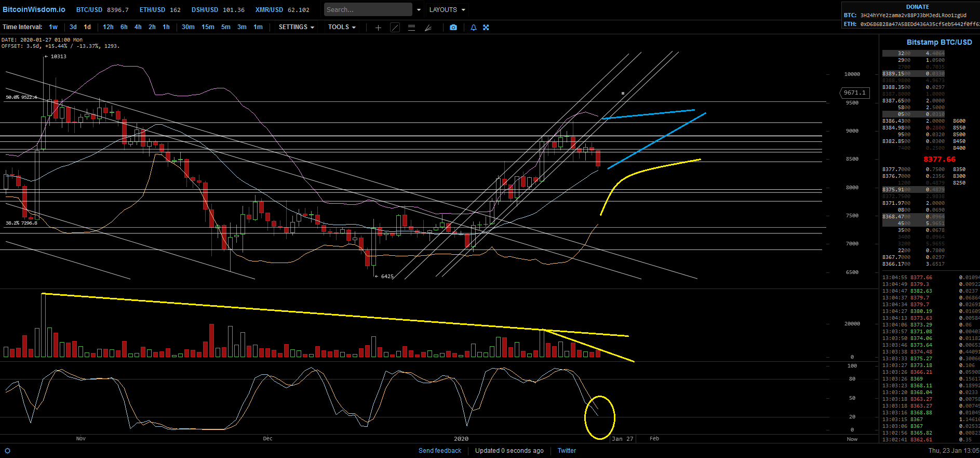Click the 8600 depth price level
Image resolution: width=980 pixels, height=458 pixels.
pos(959,121)
